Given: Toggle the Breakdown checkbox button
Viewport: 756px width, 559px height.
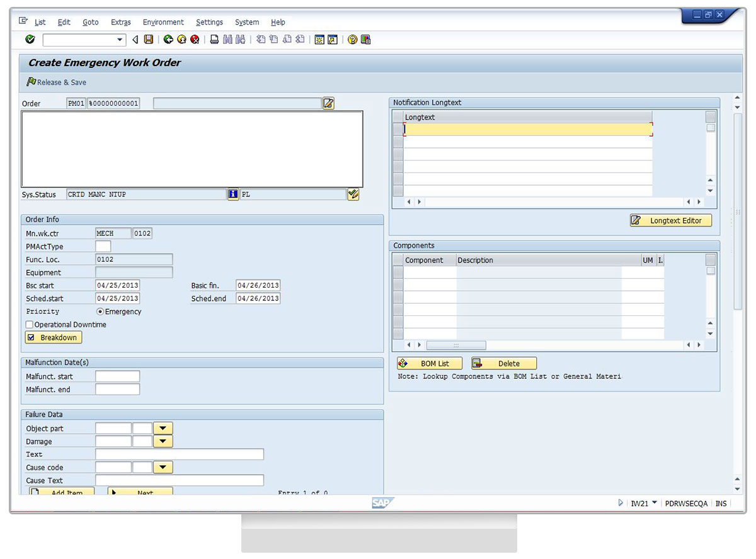Looking at the screenshot, I should click(54, 337).
